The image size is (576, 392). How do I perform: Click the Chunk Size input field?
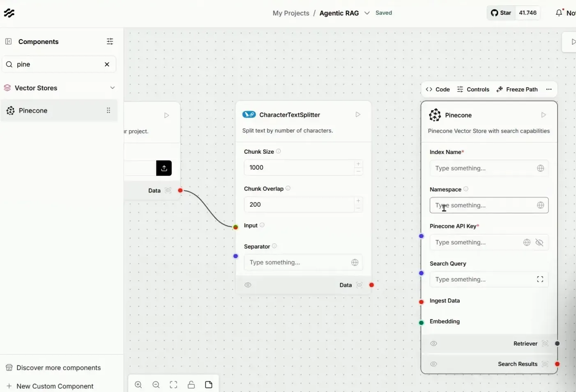(x=303, y=168)
